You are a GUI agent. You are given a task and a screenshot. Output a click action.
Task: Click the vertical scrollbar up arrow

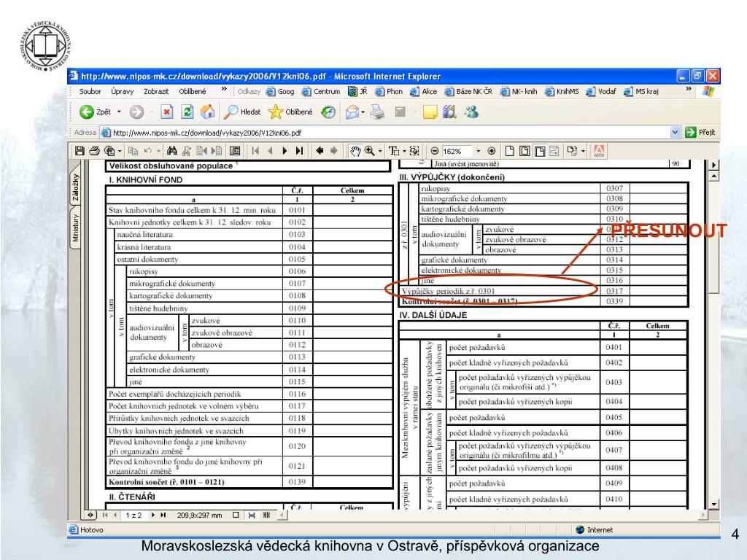[713, 176]
